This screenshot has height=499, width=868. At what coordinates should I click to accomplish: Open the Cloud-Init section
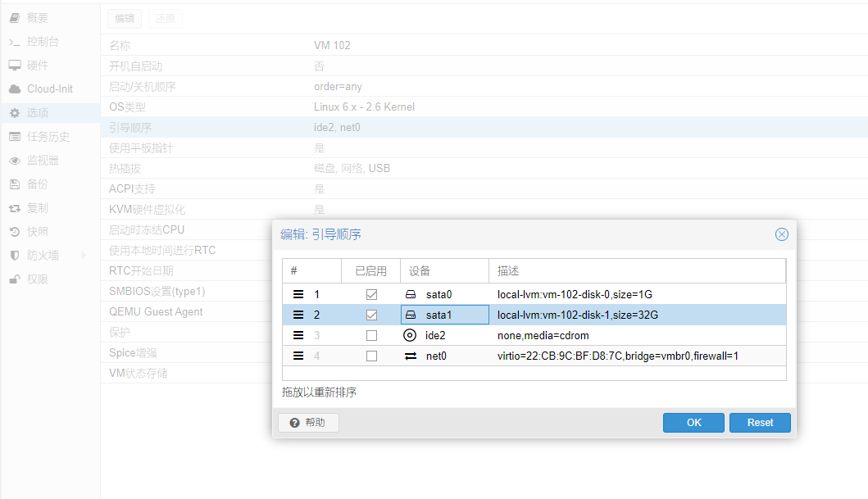point(49,89)
